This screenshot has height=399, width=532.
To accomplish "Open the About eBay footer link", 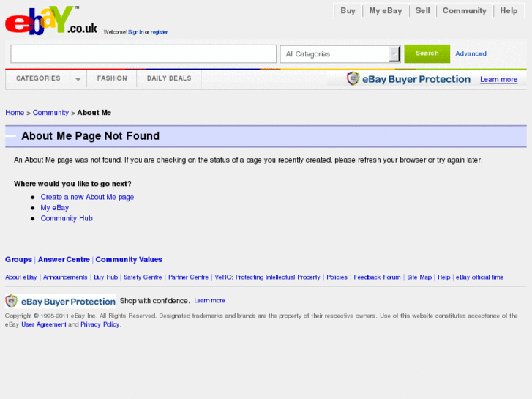I will [x=21, y=277].
